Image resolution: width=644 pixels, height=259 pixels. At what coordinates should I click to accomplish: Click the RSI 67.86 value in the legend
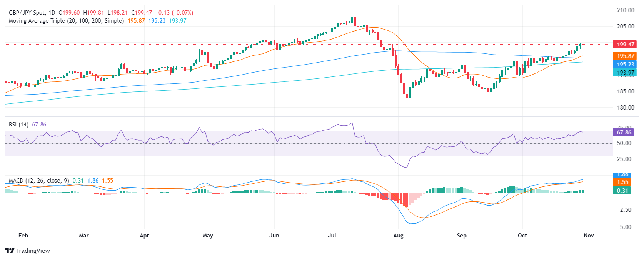coord(39,125)
